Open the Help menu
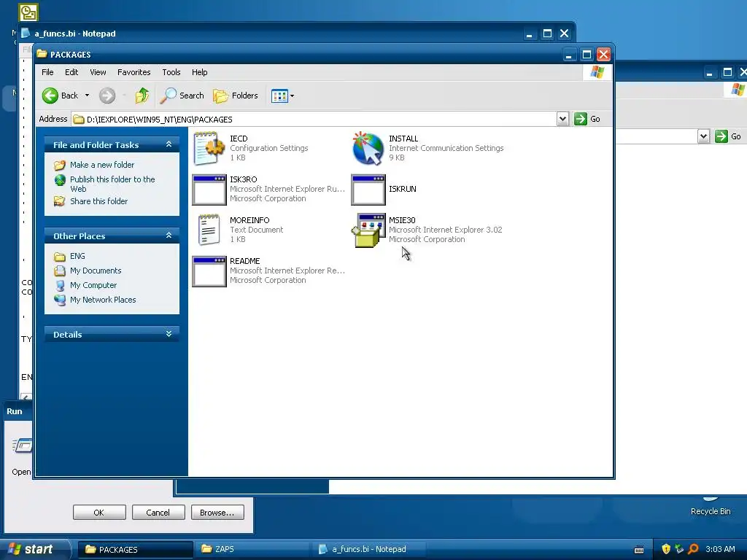747x560 pixels. (200, 72)
